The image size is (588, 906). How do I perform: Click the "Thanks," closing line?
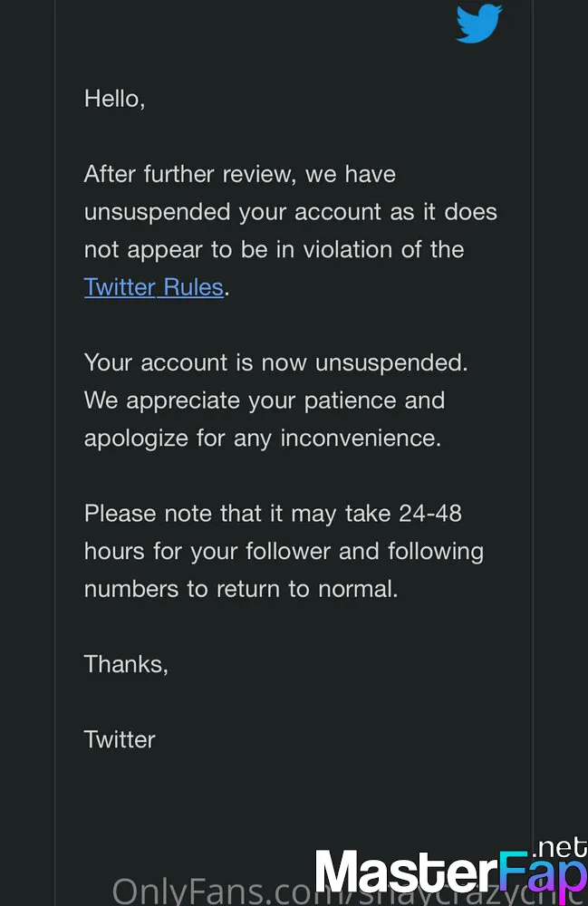126,664
